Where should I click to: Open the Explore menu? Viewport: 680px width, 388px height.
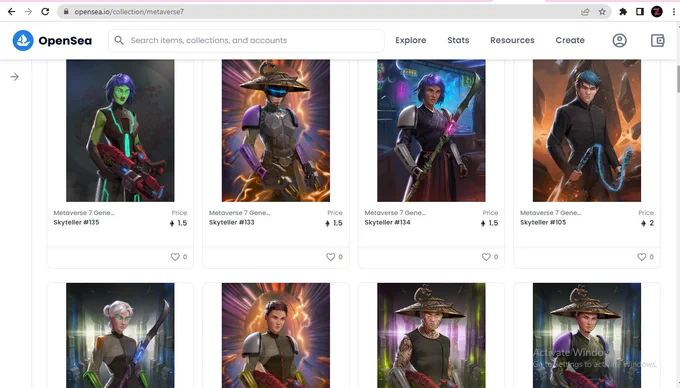pyautogui.click(x=411, y=40)
